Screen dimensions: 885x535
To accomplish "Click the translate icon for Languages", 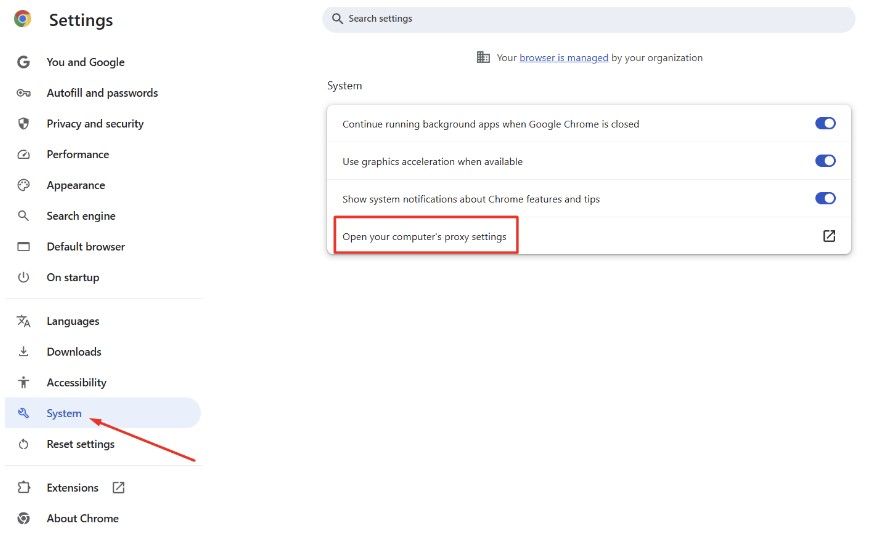I will [x=23, y=321].
